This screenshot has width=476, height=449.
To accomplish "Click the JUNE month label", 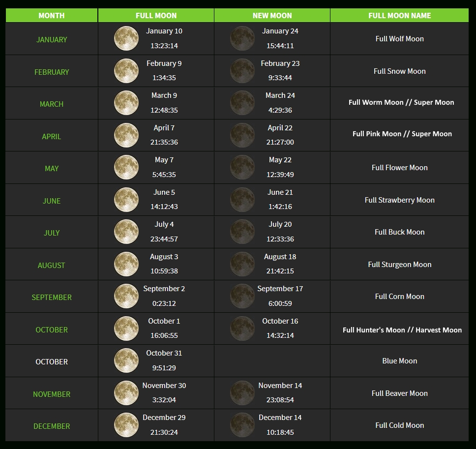I will pos(52,201).
